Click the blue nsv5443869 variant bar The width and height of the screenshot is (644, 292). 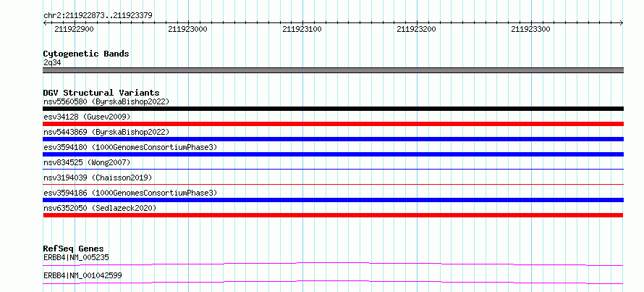click(x=333, y=139)
